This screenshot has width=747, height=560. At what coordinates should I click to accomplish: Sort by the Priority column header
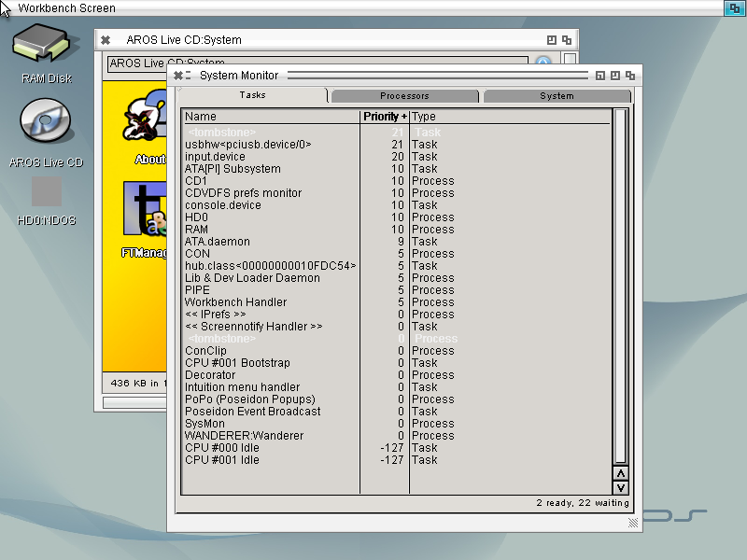[385, 116]
